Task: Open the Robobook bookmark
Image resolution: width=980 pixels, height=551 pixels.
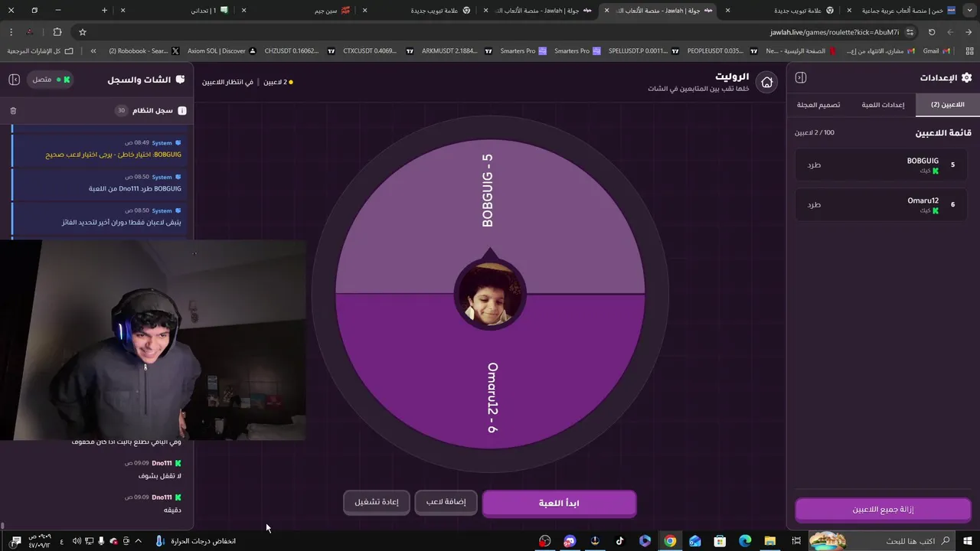Action: 143,51
